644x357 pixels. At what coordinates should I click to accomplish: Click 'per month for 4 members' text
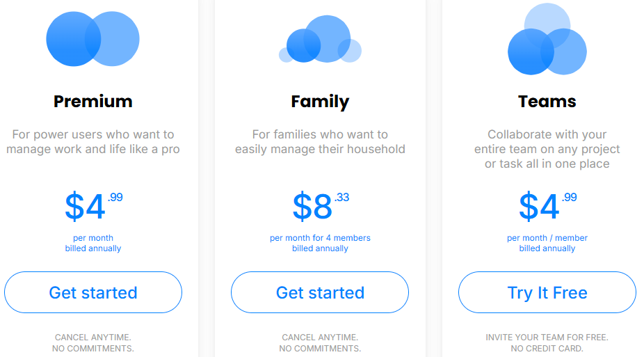click(x=320, y=238)
